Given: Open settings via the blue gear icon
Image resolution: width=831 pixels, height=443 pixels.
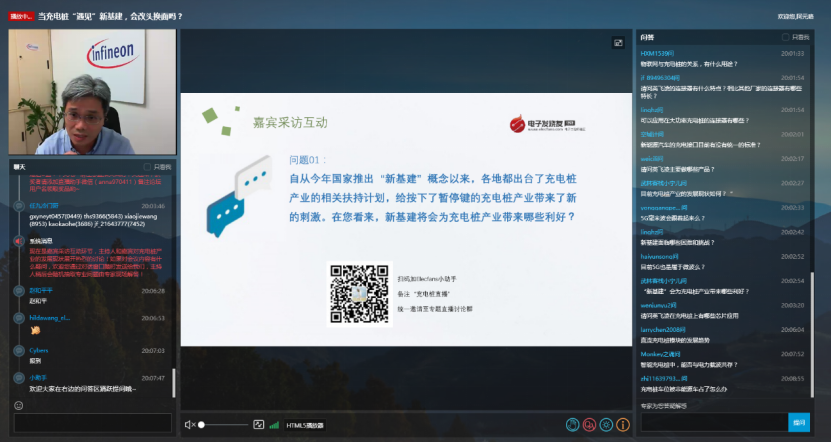Looking at the screenshot, I should tap(606, 425).
